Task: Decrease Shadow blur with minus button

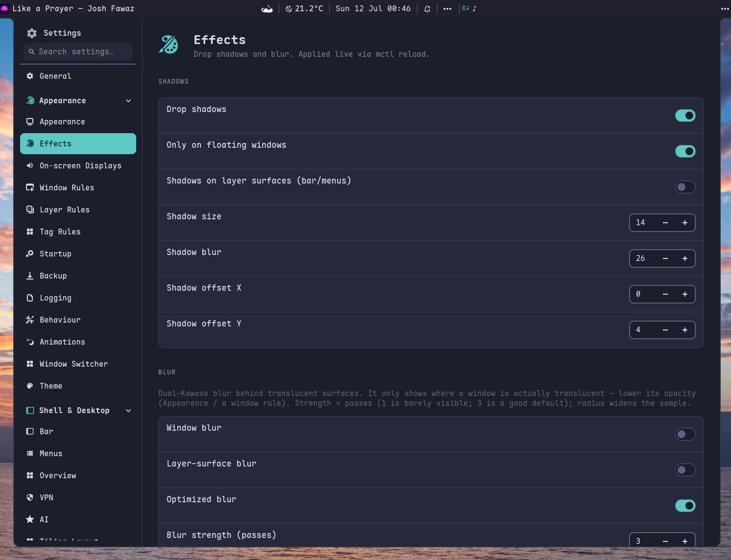Action: pyautogui.click(x=665, y=258)
